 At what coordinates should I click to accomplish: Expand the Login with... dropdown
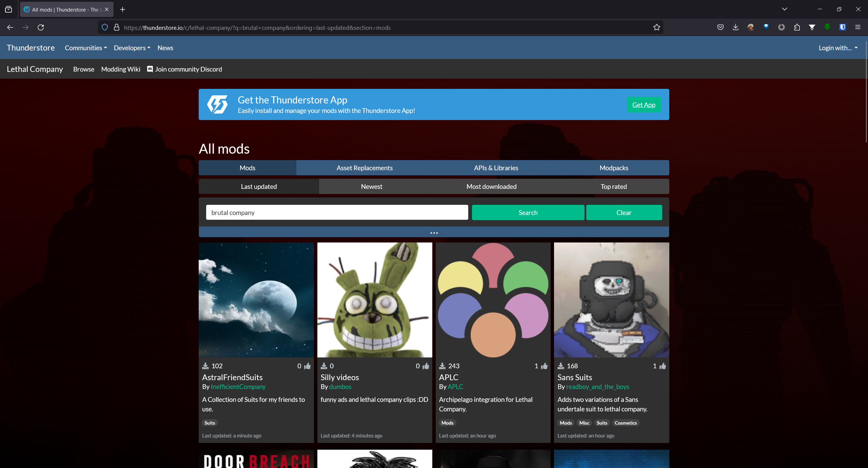pyautogui.click(x=838, y=48)
